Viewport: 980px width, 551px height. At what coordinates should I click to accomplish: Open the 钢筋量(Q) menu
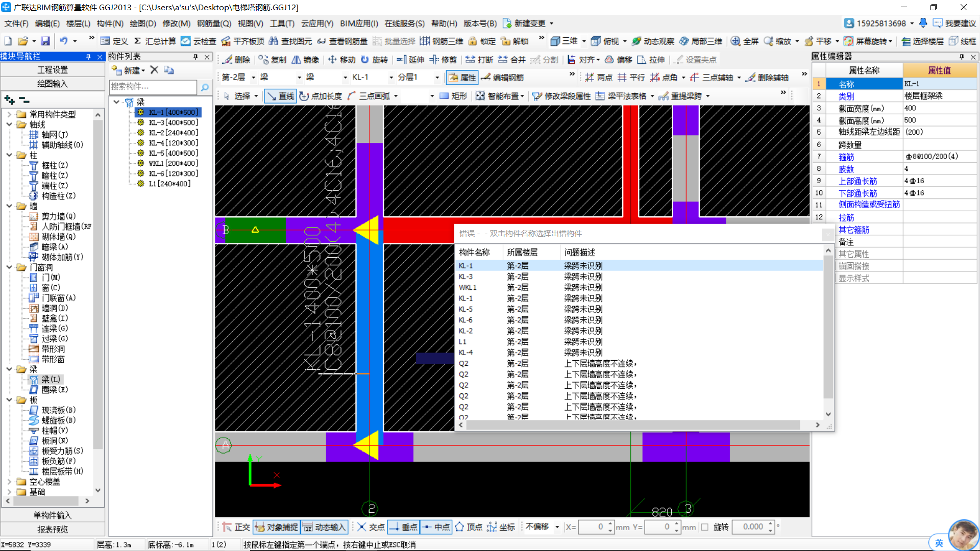214,23
